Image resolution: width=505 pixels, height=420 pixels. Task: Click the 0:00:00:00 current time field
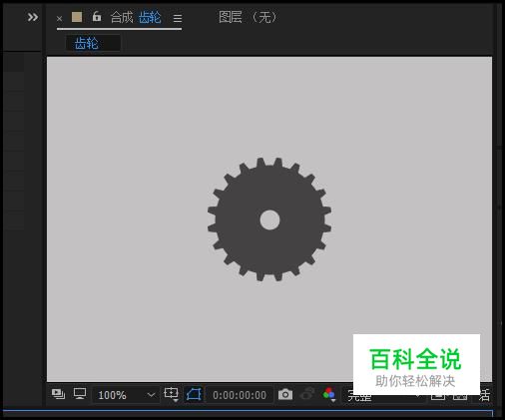click(x=240, y=395)
